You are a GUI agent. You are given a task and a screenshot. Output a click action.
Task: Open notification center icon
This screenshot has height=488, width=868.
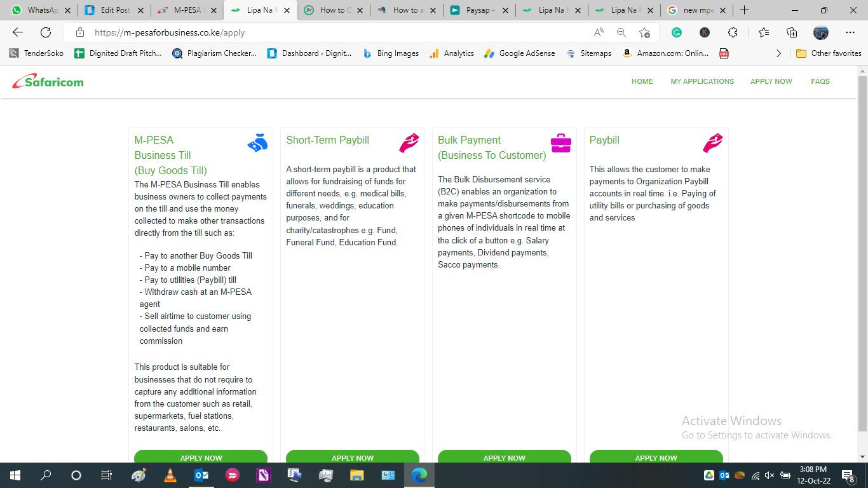[x=848, y=475]
